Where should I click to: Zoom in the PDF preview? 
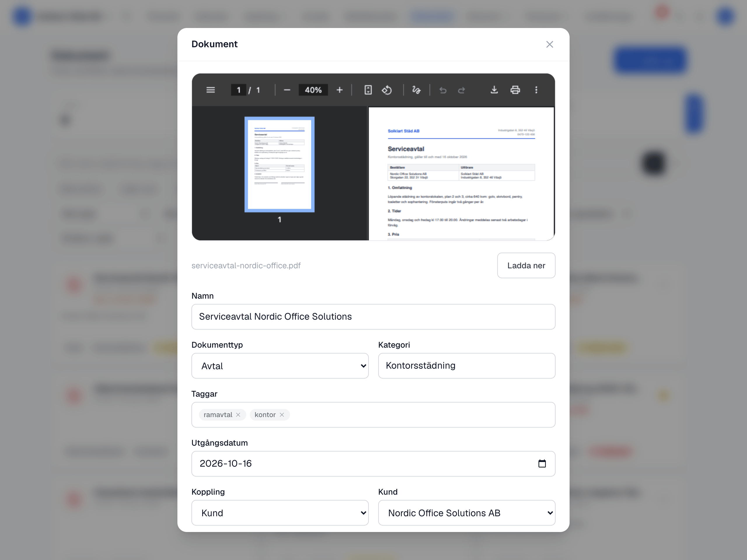point(339,90)
